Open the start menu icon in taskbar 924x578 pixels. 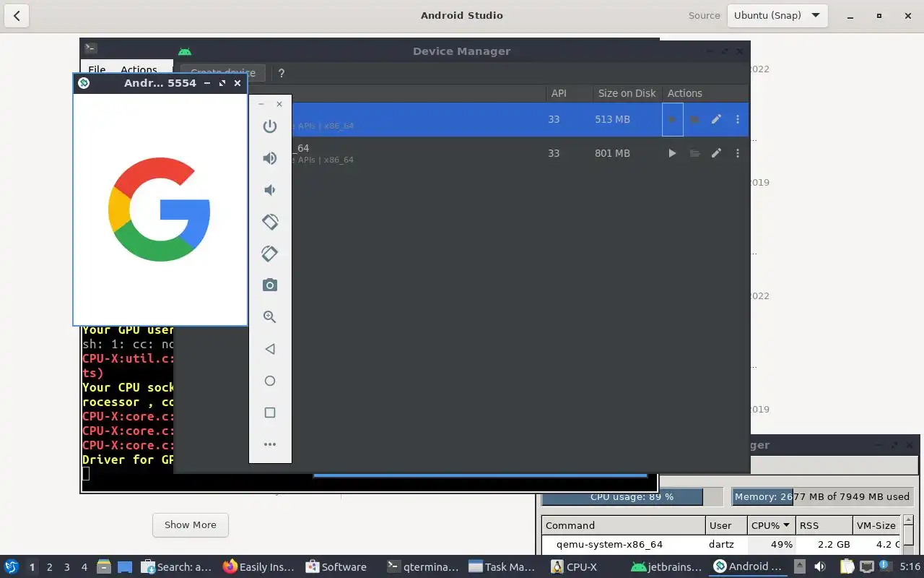pos(12,566)
